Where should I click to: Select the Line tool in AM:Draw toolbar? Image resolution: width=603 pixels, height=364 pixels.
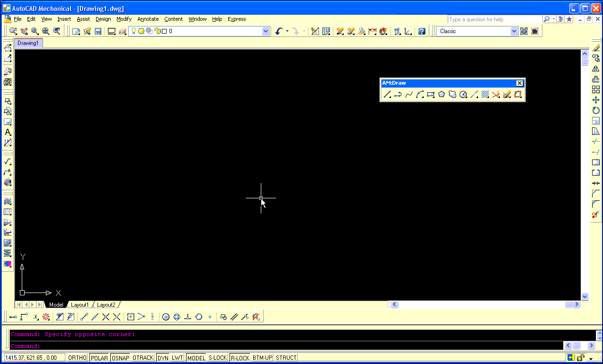tap(387, 95)
